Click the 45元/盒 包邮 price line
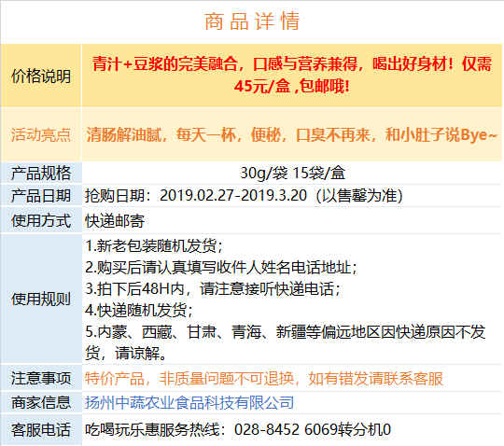The width and height of the screenshot is (504, 446). point(292,86)
